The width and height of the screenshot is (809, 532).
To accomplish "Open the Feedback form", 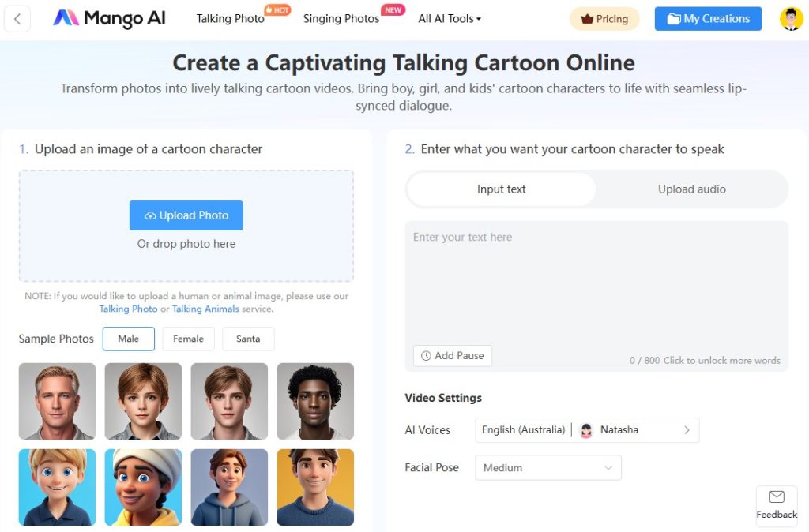I will (776, 505).
